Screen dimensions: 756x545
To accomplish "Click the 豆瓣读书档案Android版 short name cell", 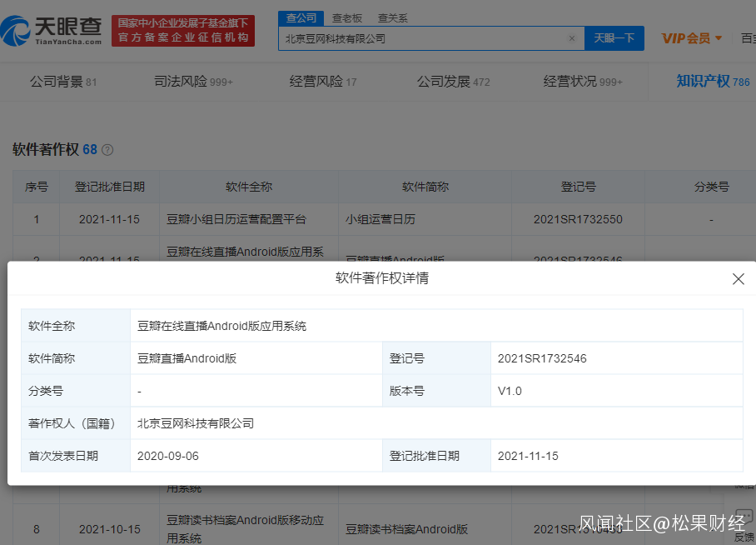I will tap(406, 529).
